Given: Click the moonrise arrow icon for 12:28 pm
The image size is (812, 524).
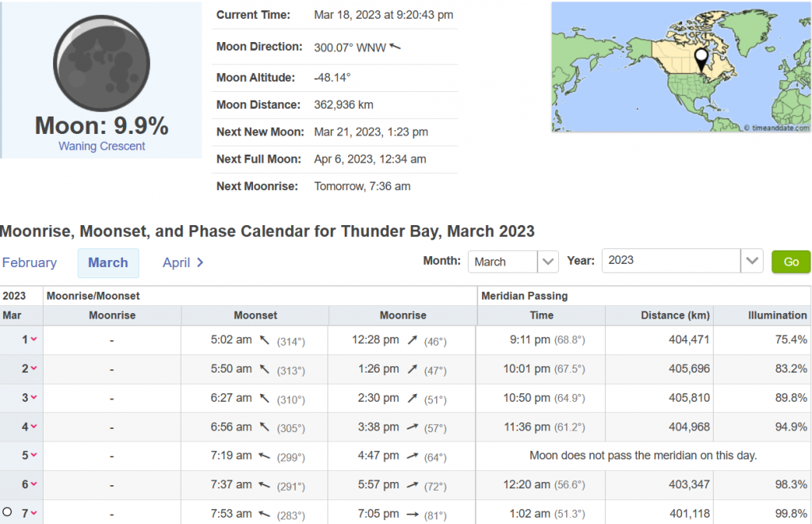Looking at the screenshot, I should coord(412,340).
